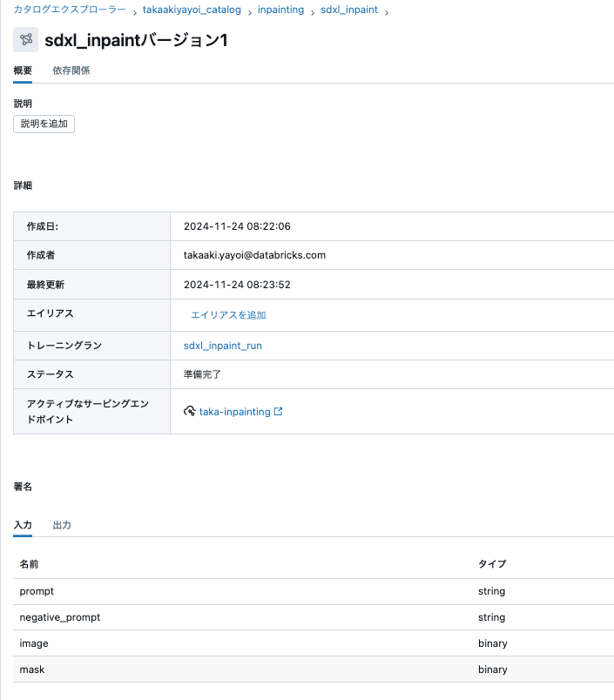This screenshot has height=700, width=614.
Task: Click アクティブなサービングエンドポイント label cell
Action: [x=91, y=411]
